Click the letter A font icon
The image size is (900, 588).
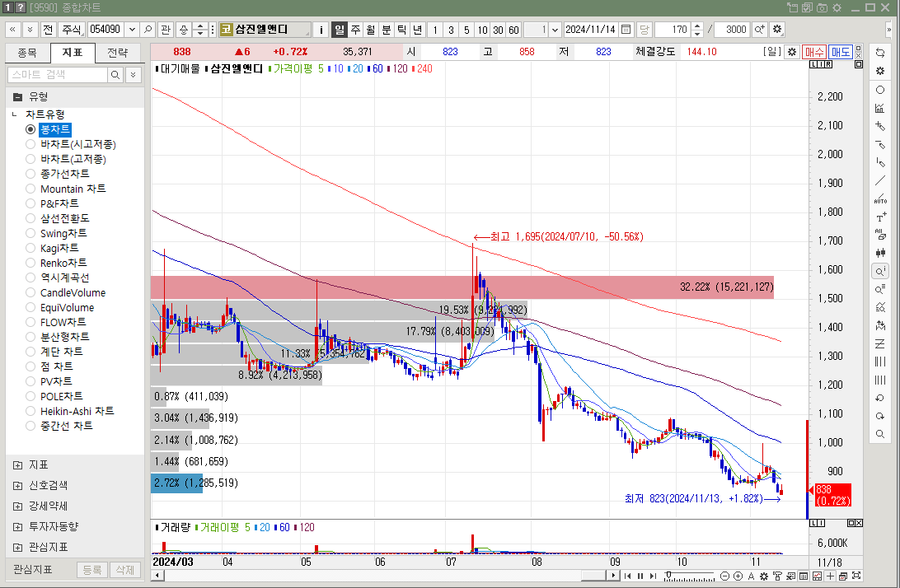pos(751,576)
